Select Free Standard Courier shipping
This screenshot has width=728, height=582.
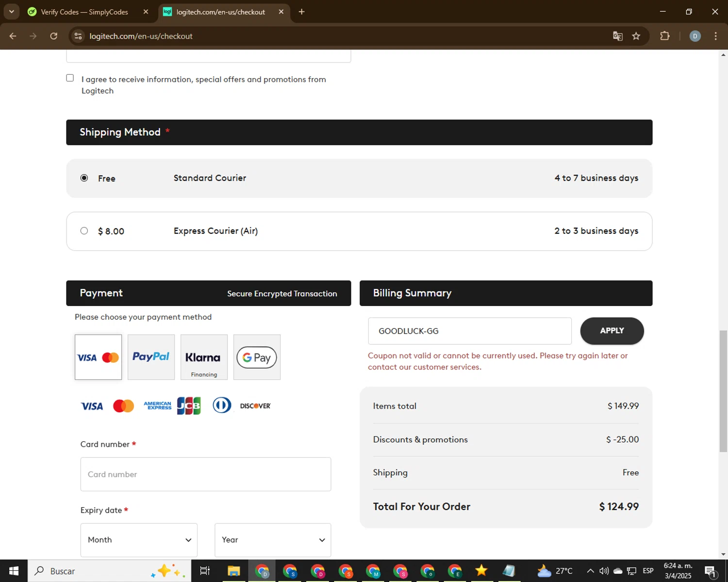(x=84, y=178)
